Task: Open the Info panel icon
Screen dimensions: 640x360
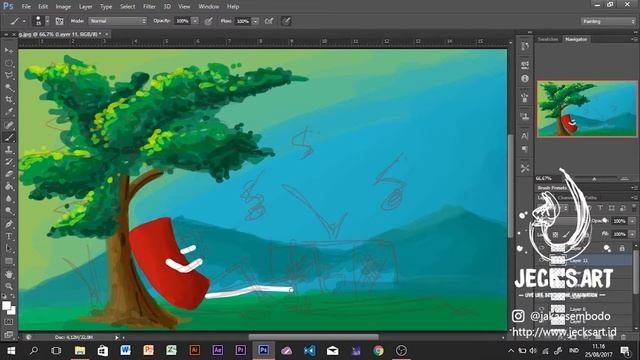Action: point(525,78)
